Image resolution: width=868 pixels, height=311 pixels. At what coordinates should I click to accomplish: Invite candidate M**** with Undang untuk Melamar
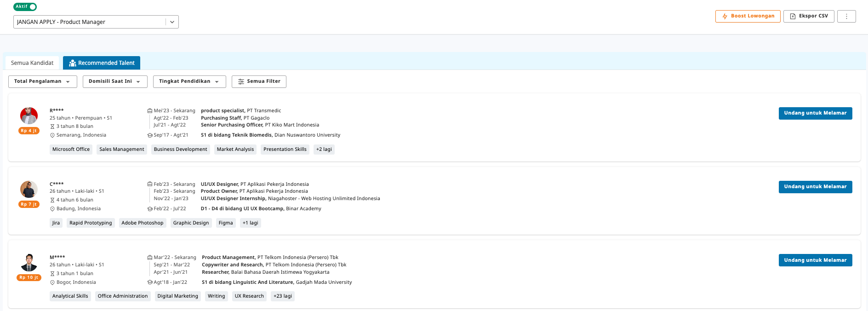click(815, 260)
